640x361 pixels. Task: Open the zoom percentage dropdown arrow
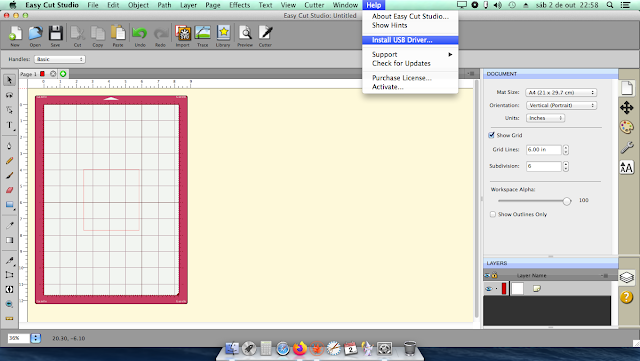pos(36,338)
